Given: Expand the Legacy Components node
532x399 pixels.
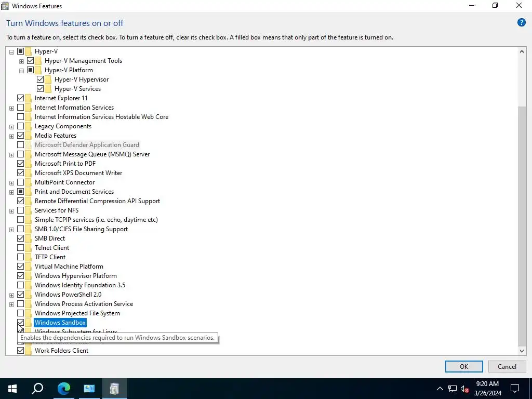Looking at the screenshot, I should pos(11,127).
